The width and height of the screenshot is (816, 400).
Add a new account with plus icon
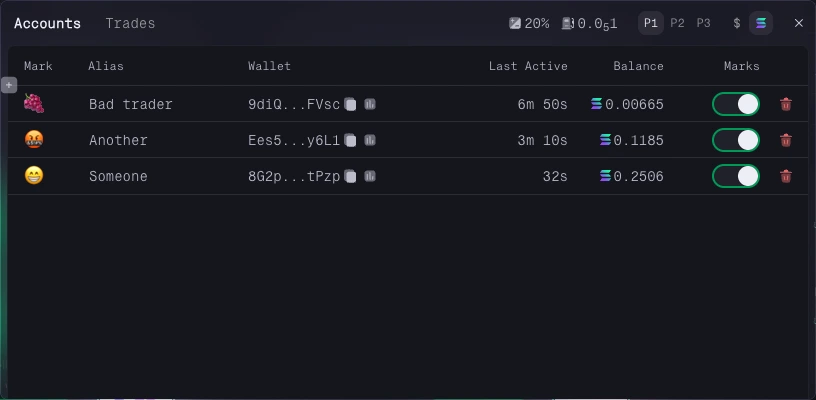9,85
